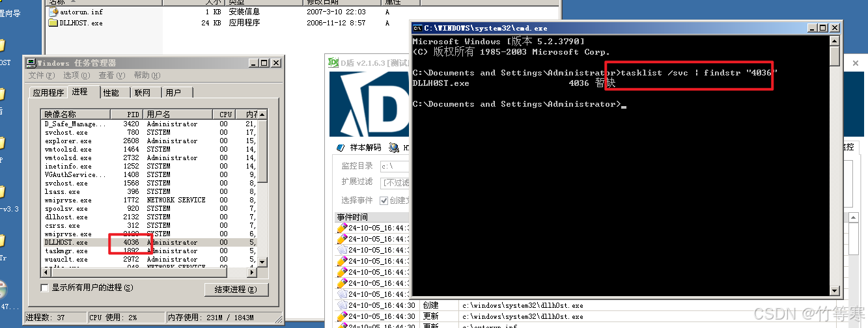Click the D盾 logo icon in title bar
Viewport: 868px width, 328px height.
(333, 62)
